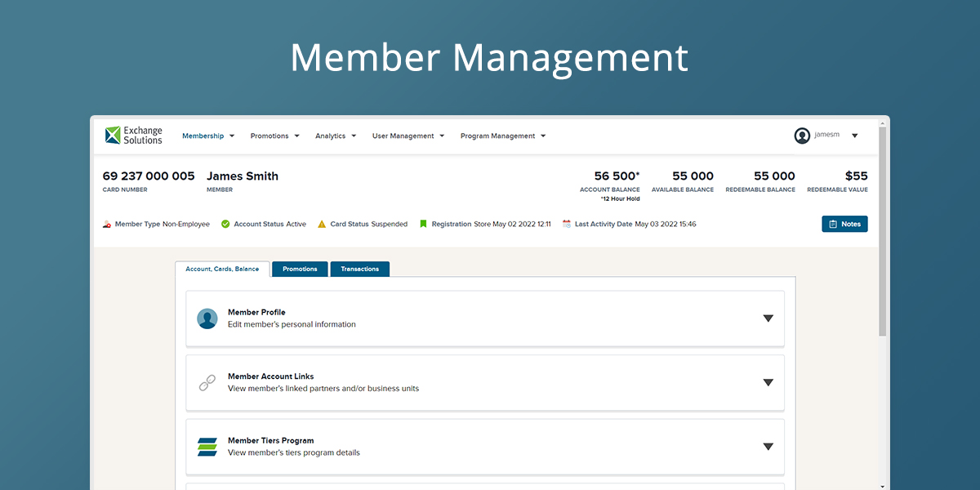
Task: Click the card number 69 237 000 005
Action: coord(149,176)
